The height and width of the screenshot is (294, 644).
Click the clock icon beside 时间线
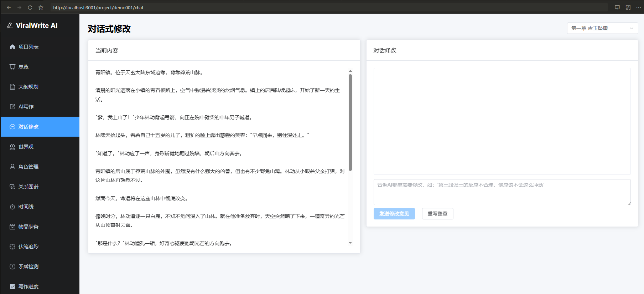12,207
